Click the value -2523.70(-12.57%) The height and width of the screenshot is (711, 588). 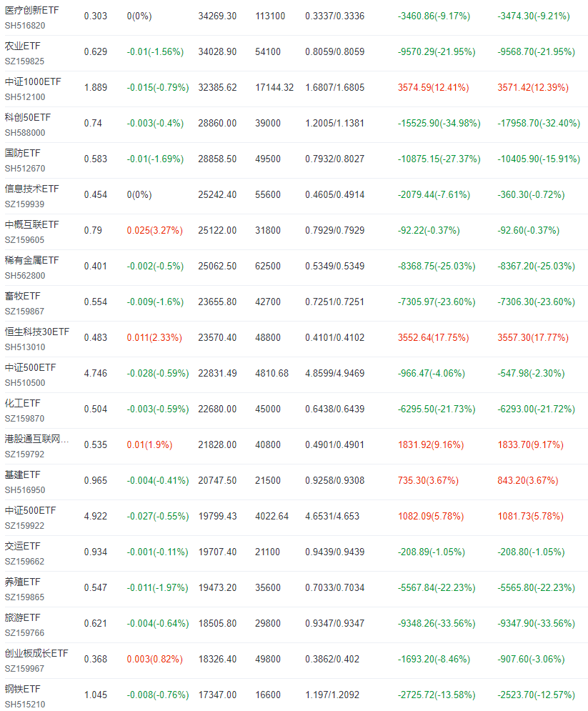tap(536, 695)
